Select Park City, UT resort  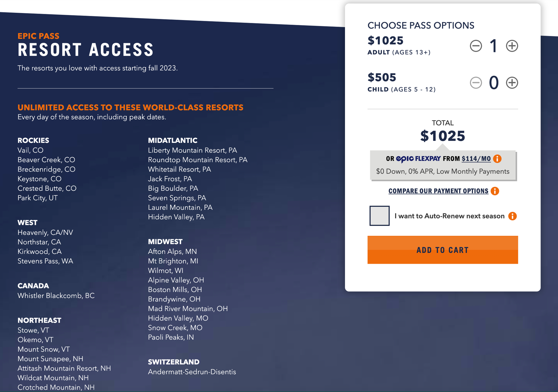click(38, 198)
